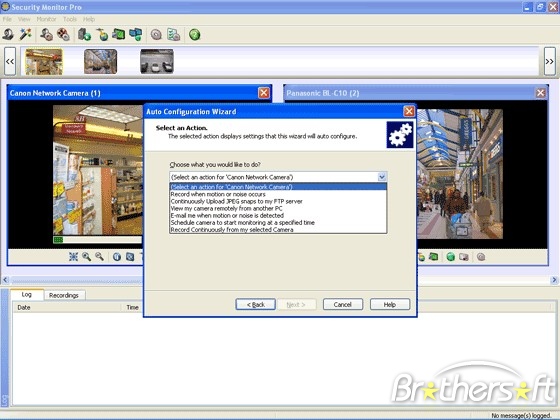The width and height of the screenshot is (560, 420).
Task: Click the left arrow of the horizontal scrollbar
Action: [x=5, y=280]
